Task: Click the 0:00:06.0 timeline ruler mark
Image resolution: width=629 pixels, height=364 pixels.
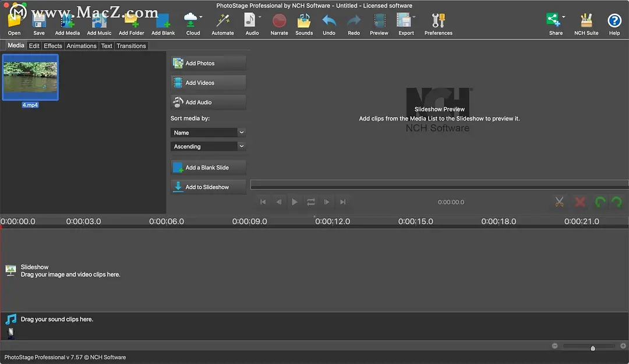Action: (x=167, y=221)
